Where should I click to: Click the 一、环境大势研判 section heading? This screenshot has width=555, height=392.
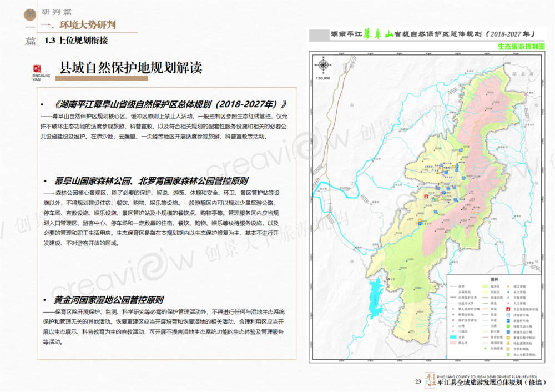pyautogui.click(x=82, y=25)
